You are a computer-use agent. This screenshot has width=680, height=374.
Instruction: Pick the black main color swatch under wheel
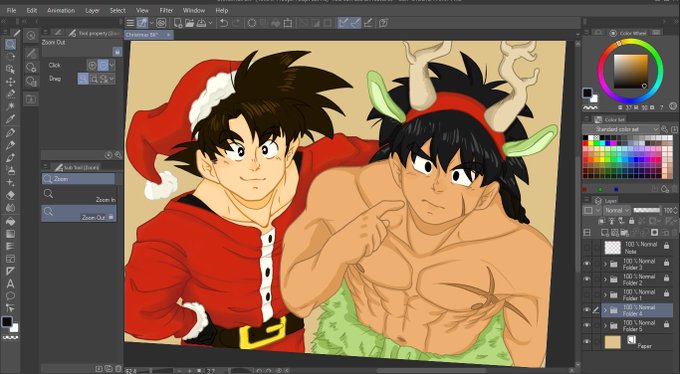[x=587, y=93]
